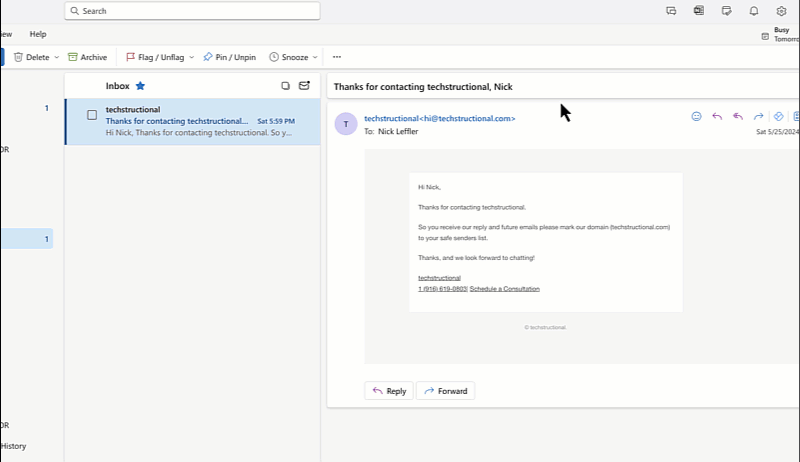Image resolution: width=800 pixels, height=462 pixels.
Task: Open the My Day calendar-check icon
Action: click(727, 11)
